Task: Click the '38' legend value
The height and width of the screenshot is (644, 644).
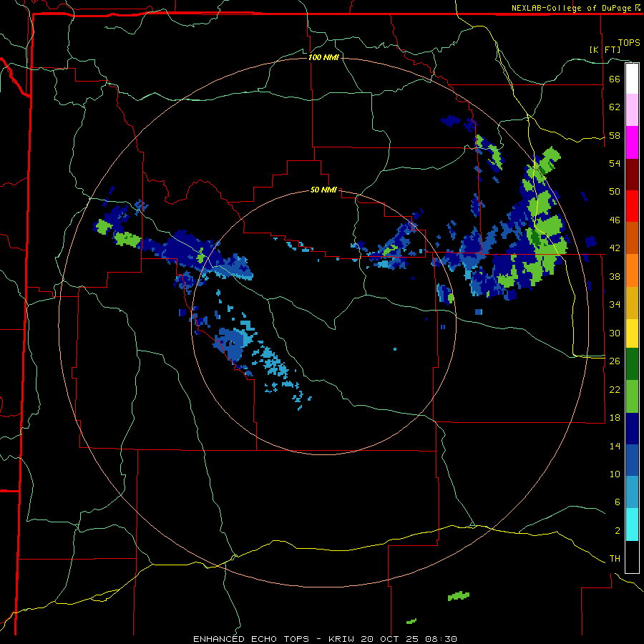Action: pos(615,276)
